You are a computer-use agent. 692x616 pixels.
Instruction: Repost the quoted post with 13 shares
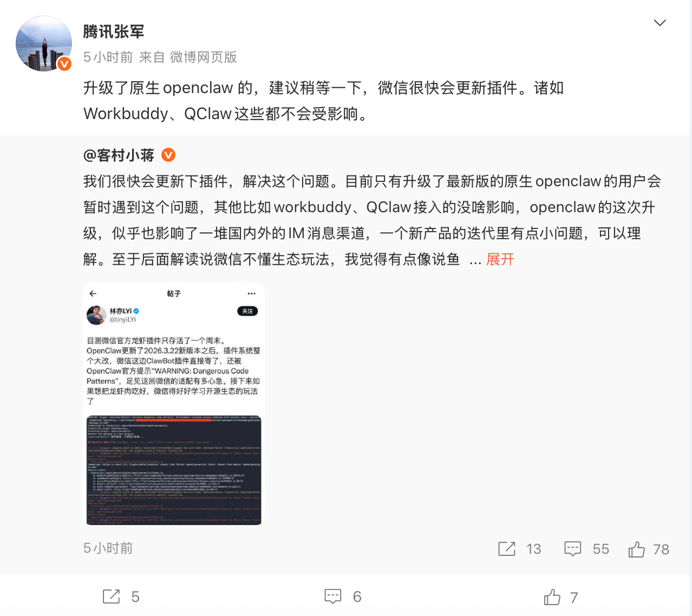click(x=519, y=549)
